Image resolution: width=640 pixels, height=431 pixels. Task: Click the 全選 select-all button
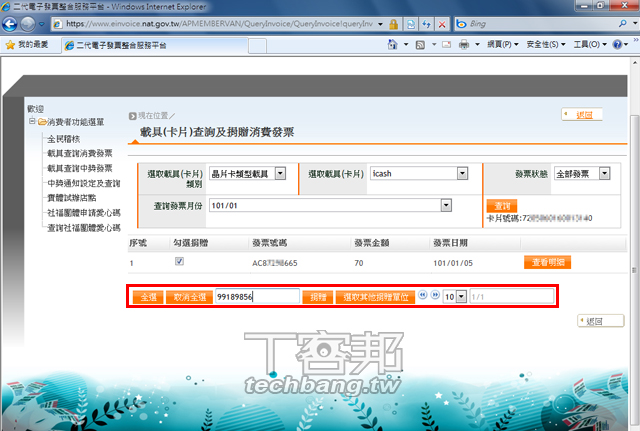148,297
